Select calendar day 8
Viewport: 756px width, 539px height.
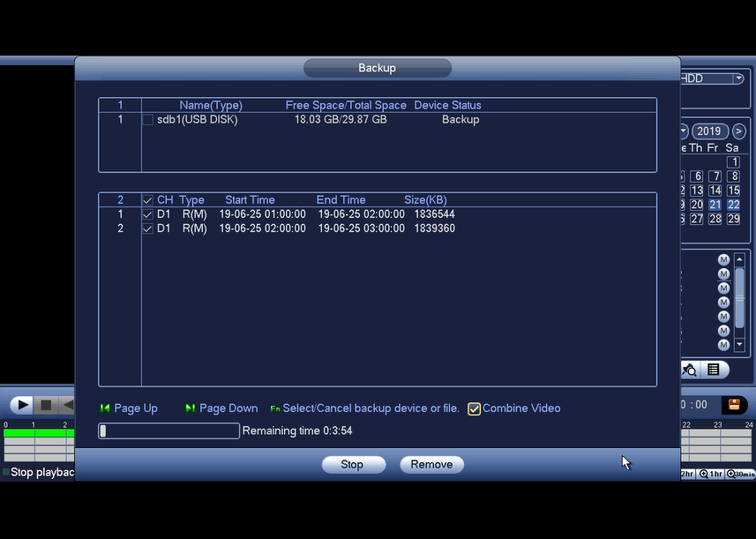tap(733, 176)
